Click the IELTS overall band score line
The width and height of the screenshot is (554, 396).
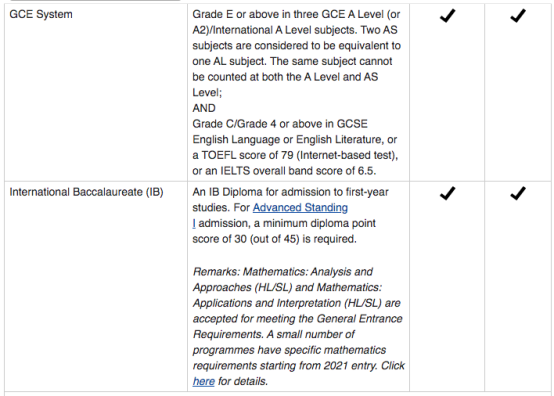click(x=284, y=171)
